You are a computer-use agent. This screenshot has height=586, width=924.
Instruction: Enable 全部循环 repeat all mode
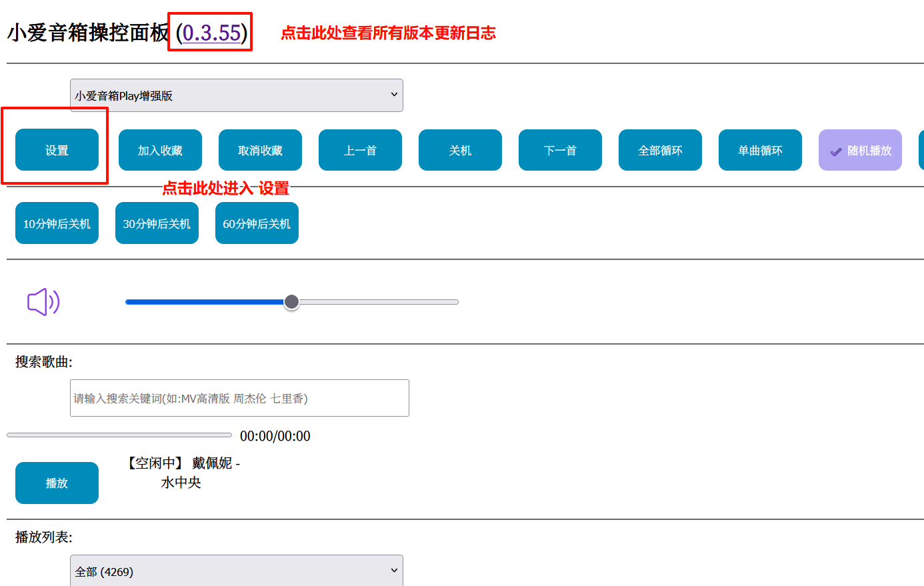point(660,150)
